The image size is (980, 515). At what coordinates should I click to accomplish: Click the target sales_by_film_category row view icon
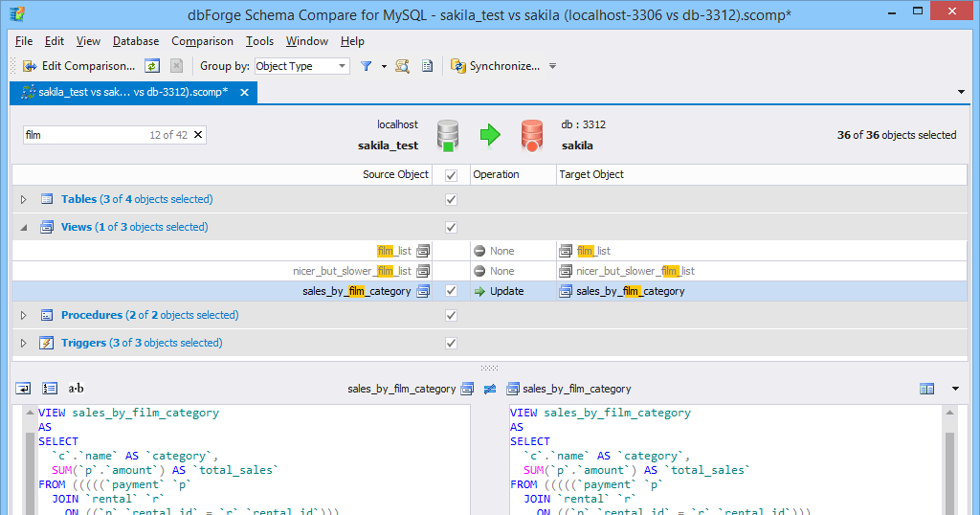[x=566, y=291]
